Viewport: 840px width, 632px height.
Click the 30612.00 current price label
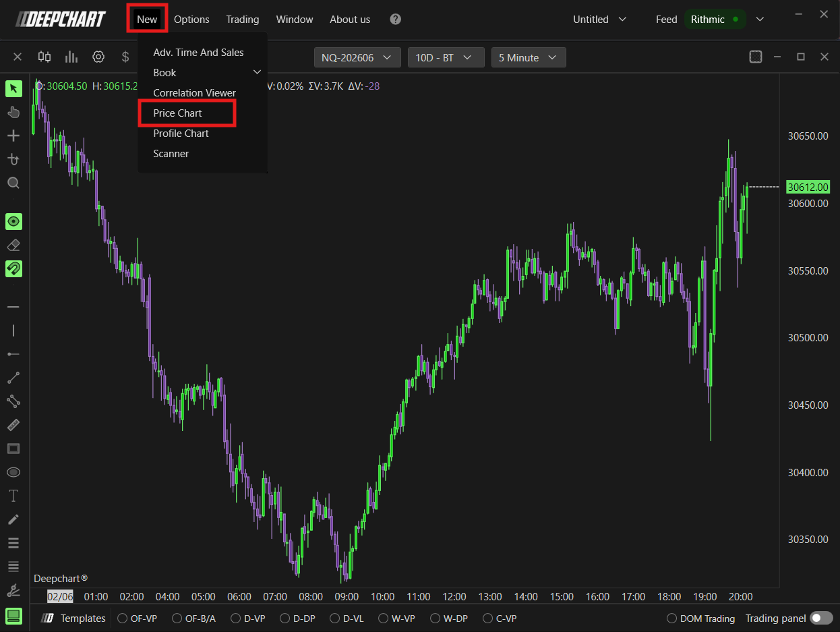coord(808,188)
